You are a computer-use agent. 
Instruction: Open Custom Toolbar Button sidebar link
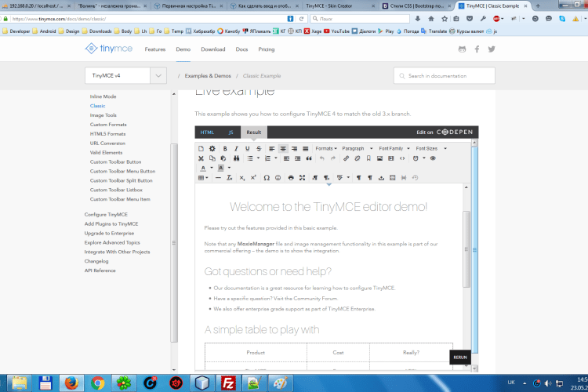[x=115, y=162]
